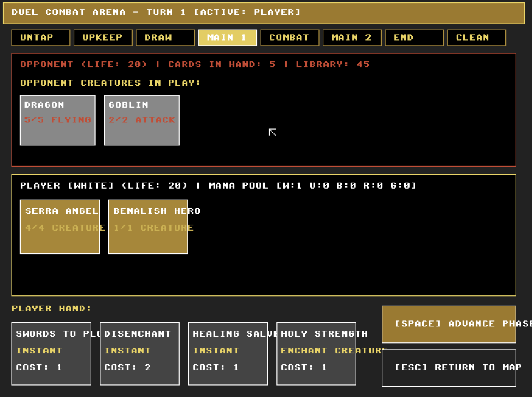Select the Dragon 5/5 flying creature card
Image resolution: width=532 pixels, height=397 pixels.
coord(58,120)
